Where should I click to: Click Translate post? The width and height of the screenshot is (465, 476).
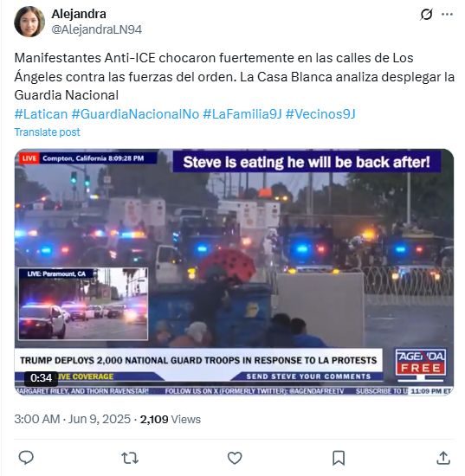click(47, 132)
